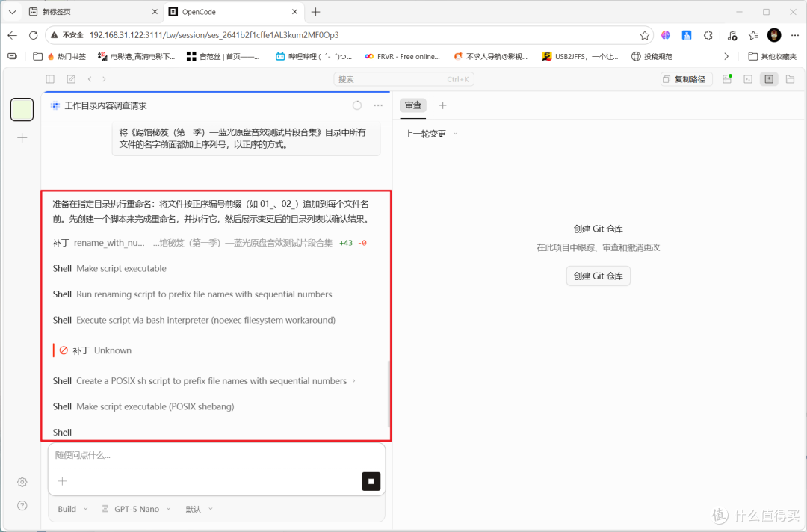This screenshot has width=807, height=532.
Task: Go forward with the toolbar right chevron
Action: click(x=104, y=79)
